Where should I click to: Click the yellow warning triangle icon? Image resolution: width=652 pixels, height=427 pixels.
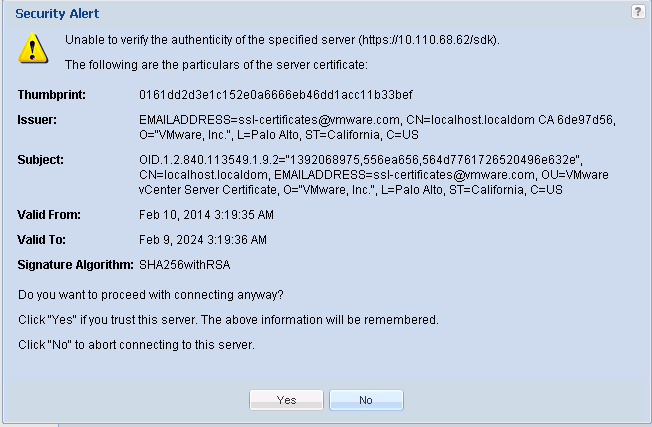pos(33,47)
